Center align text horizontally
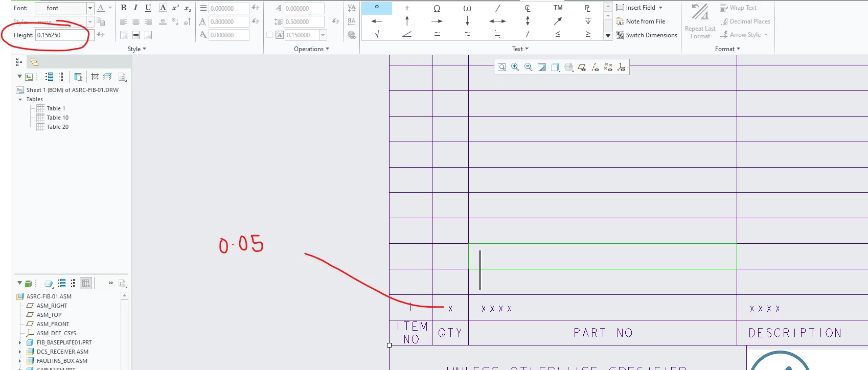Screen dimensions: 868x370 [135, 21]
